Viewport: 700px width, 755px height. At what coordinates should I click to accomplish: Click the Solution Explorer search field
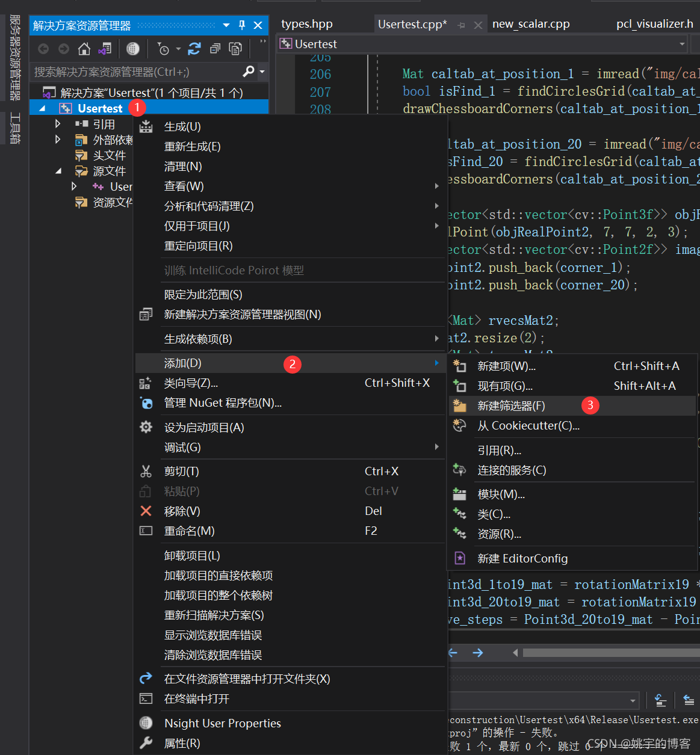136,72
